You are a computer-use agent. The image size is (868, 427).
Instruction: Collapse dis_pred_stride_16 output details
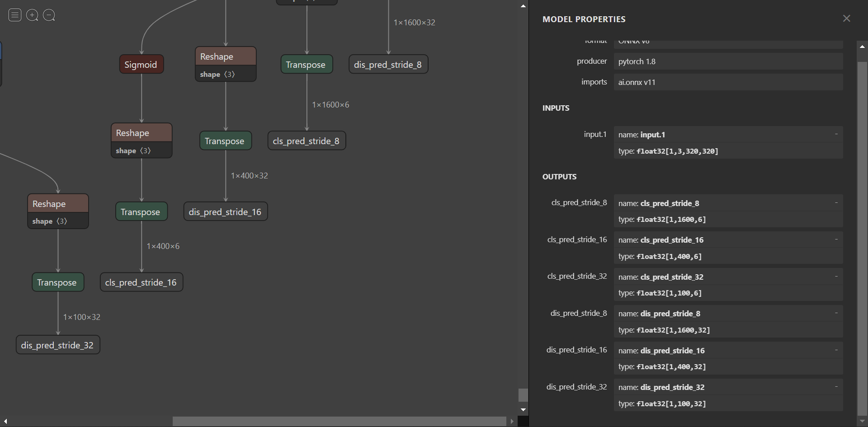[836, 350]
